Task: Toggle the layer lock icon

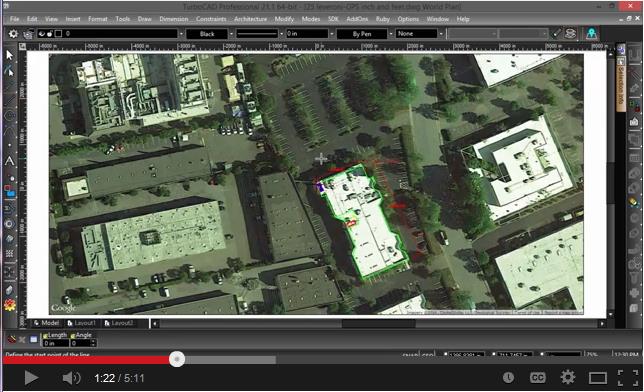Action: 50,34
